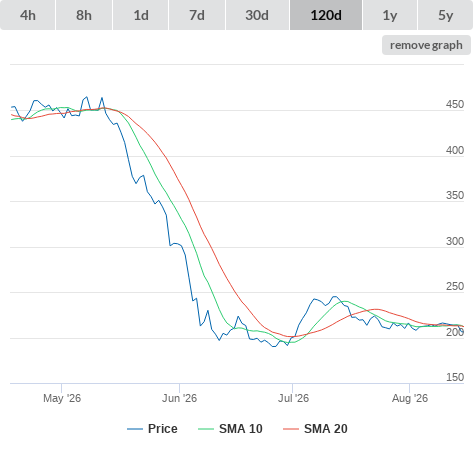
Task: Open the 7d time range view
Action: 197,15
